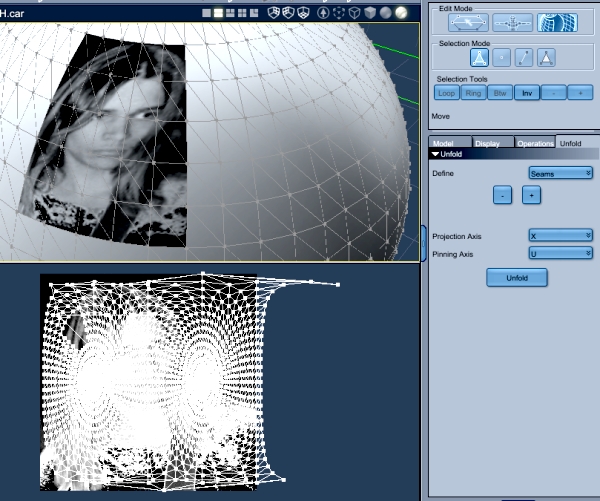Activate the polygon modeling edit mode
This screenshot has height=501, width=600.
click(x=468, y=23)
